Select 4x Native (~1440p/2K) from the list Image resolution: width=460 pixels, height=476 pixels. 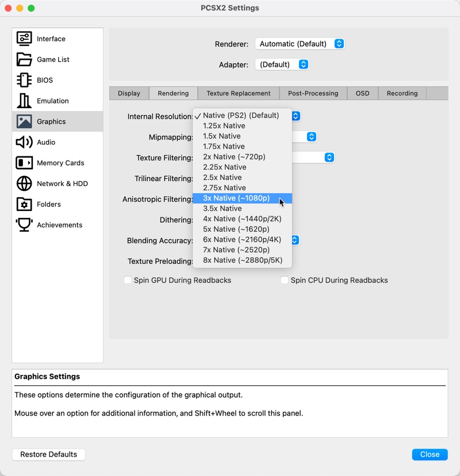click(x=241, y=218)
